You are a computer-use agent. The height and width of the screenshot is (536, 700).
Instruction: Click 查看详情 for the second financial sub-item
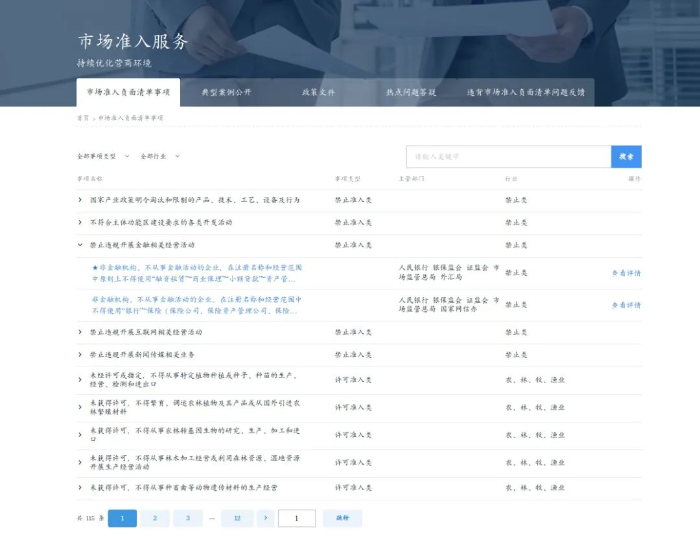626,304
